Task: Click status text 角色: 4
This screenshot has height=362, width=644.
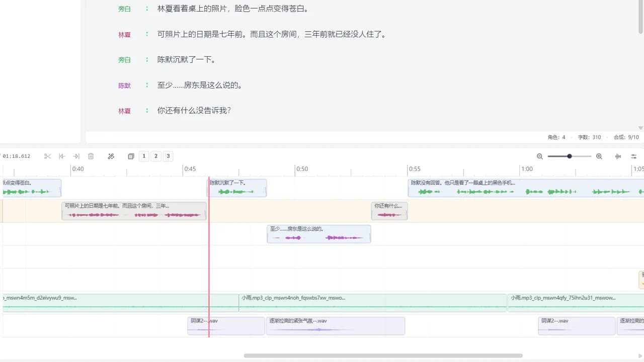Action: click(x=556, y=137)
